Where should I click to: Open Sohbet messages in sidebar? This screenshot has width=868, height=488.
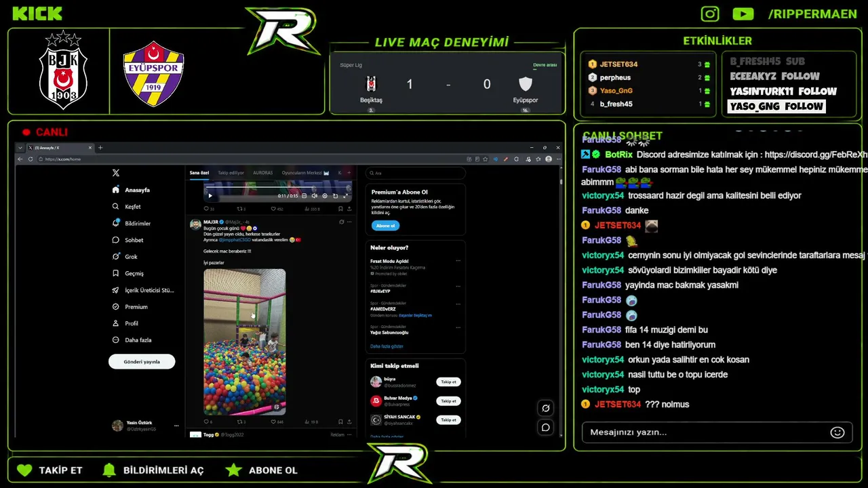[x=128, y=240]
